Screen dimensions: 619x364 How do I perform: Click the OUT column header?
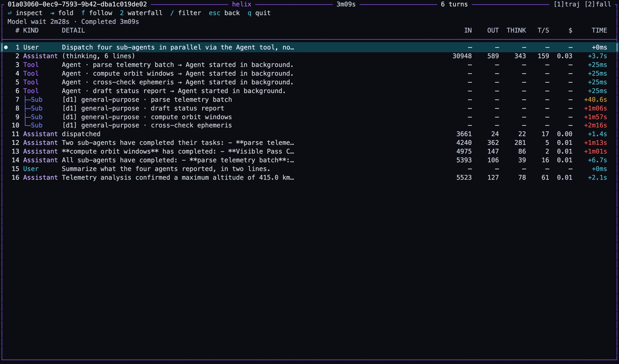coord(493,30)
